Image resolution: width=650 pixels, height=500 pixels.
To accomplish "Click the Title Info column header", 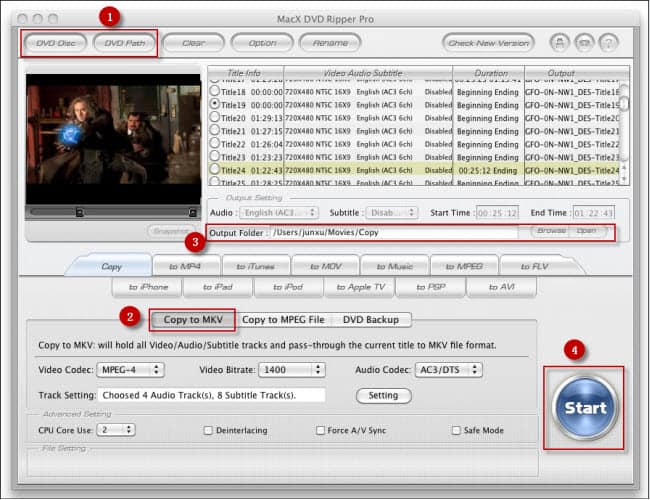I will tap(245, 73).
